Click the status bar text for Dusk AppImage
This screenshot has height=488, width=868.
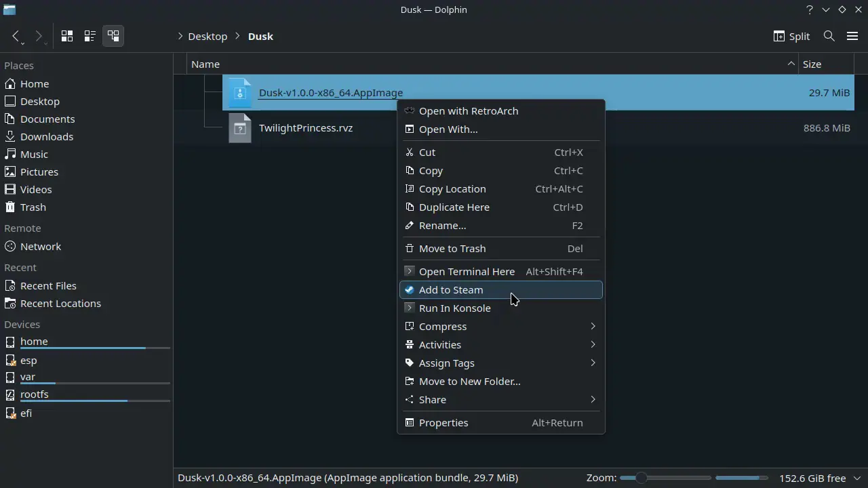tap(348, 478)
